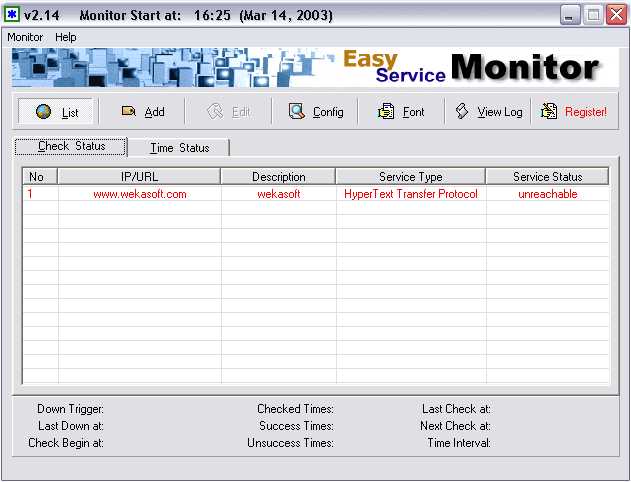Open the Monitor menu
This screenshot has width=631, height=482.
pos(25,37)
